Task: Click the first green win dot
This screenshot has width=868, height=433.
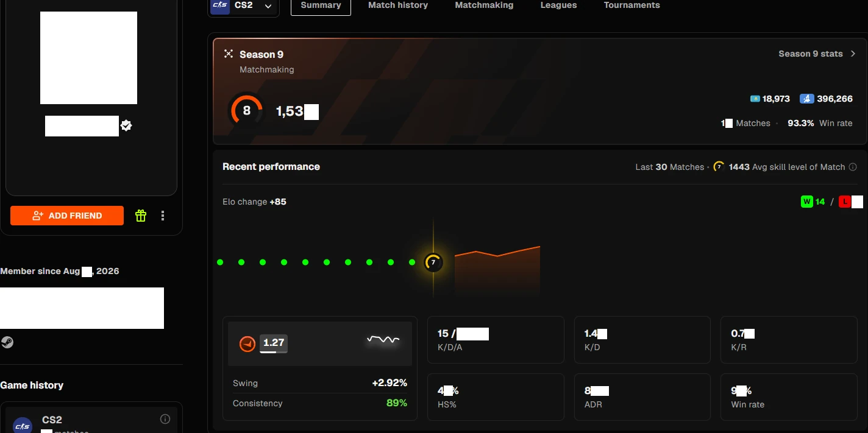Action: 220,262
